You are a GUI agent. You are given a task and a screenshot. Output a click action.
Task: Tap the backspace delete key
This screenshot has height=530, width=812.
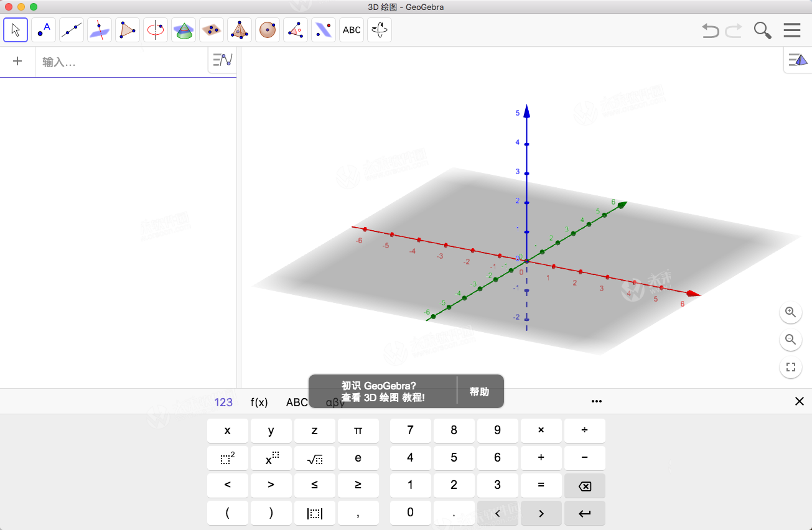click(585, 485)
